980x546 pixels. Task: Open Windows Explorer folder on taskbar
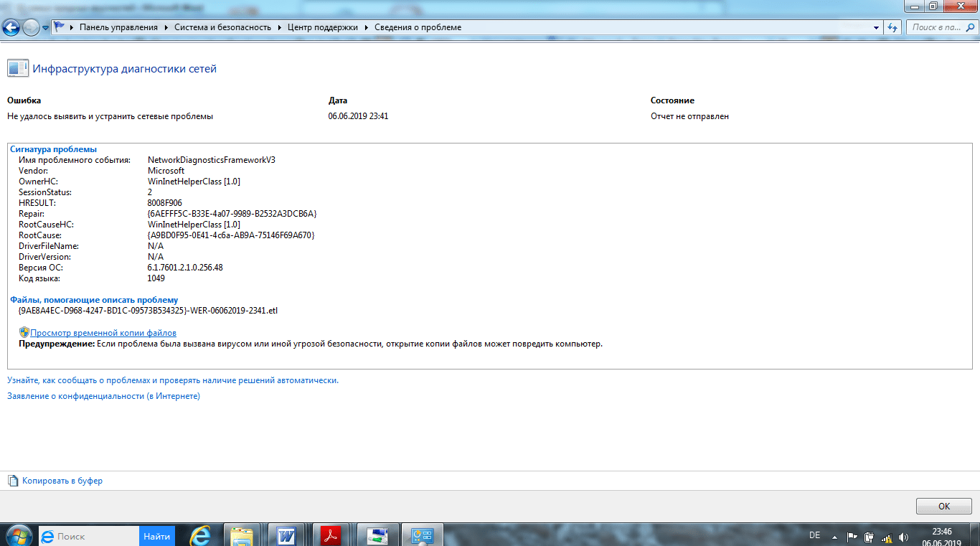242,535
